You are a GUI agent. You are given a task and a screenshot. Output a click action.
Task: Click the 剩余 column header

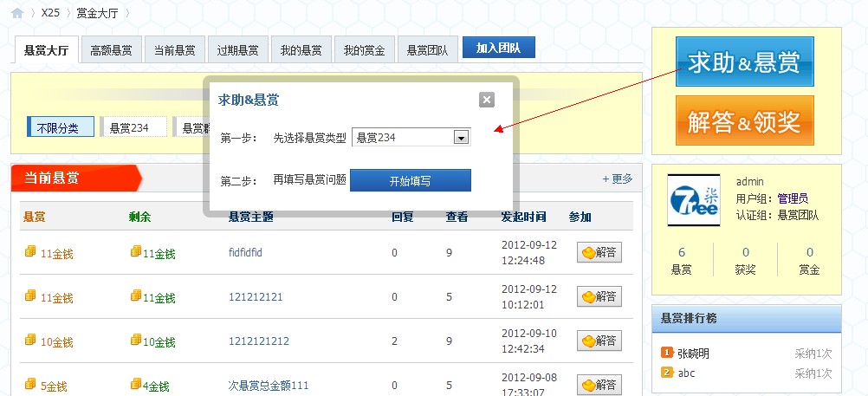coord(139,217)
